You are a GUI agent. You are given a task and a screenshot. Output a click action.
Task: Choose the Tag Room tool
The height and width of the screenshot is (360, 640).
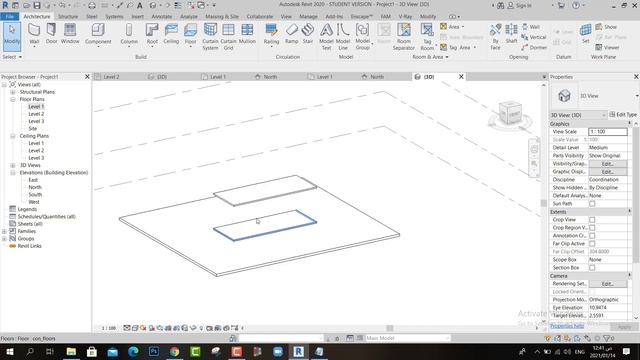[427, 37]
